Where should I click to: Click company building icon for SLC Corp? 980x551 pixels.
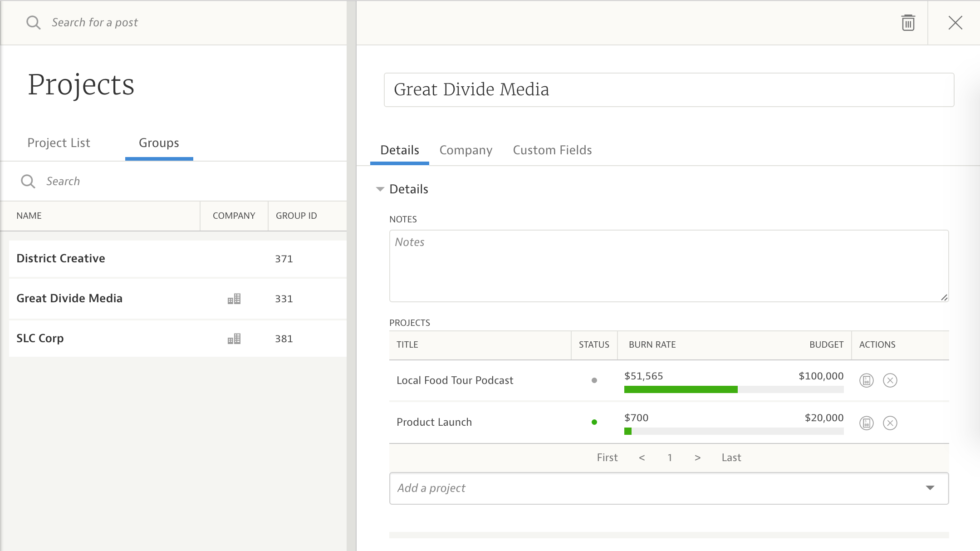[x=234, y=339]
